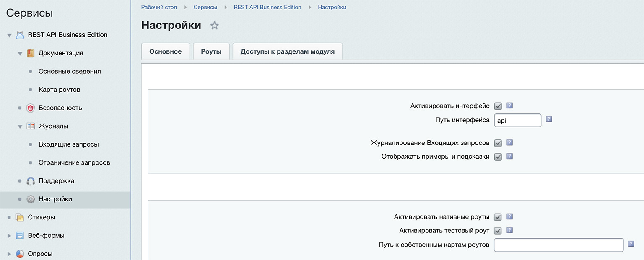Collapse the REST API Business Edition tree

point(9,35)
